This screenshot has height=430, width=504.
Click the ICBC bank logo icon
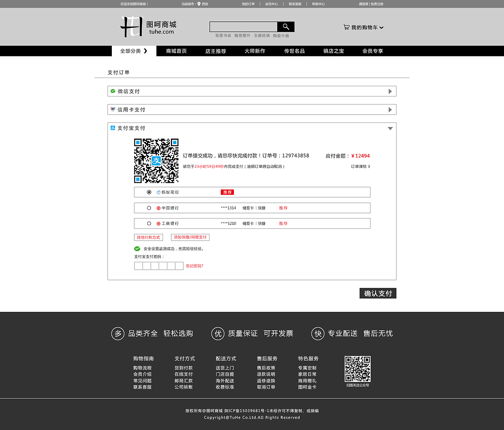click(158, 223)
